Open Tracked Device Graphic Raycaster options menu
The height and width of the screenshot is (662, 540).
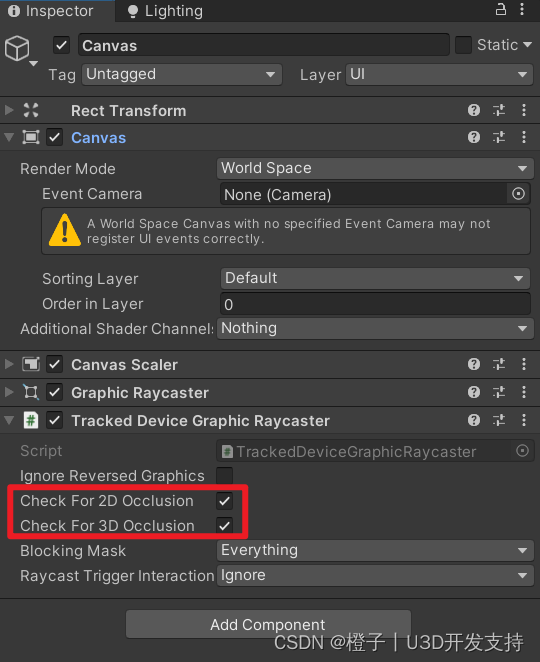524,420
